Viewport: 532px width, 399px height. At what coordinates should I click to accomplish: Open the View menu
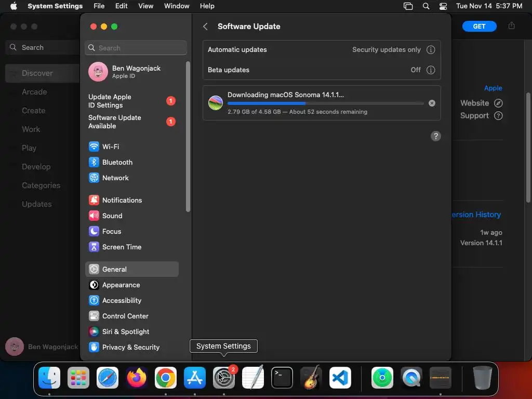pos(145,6)
